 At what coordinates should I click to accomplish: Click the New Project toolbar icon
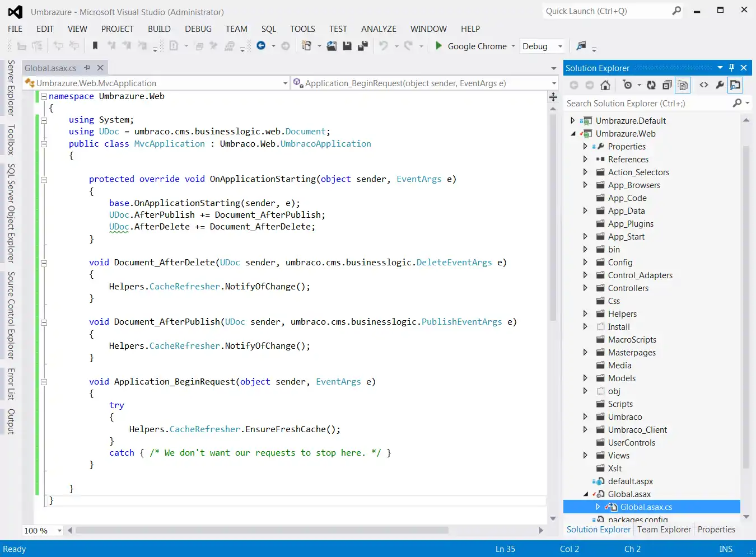tap(306, 46)
